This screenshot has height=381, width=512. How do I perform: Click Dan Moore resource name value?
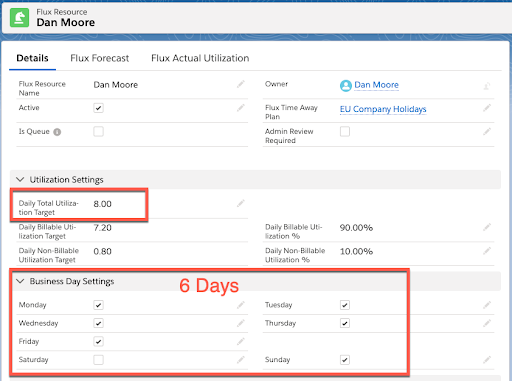(x=116, y=85)
